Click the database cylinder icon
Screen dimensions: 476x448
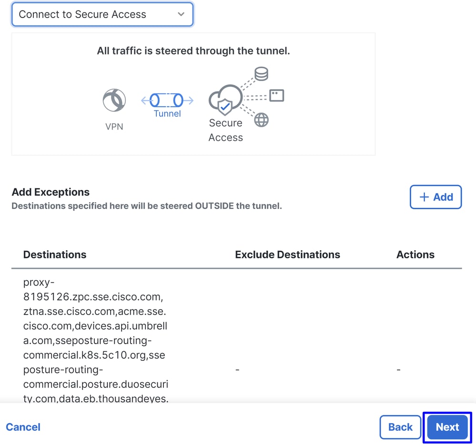pyautogui.click(x=262, y=74)
